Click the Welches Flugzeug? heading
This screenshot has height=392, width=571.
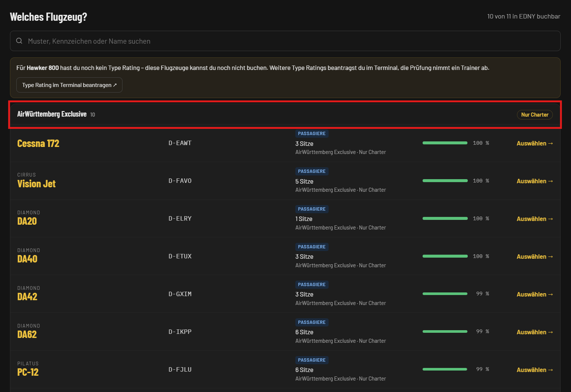point(48,17)
